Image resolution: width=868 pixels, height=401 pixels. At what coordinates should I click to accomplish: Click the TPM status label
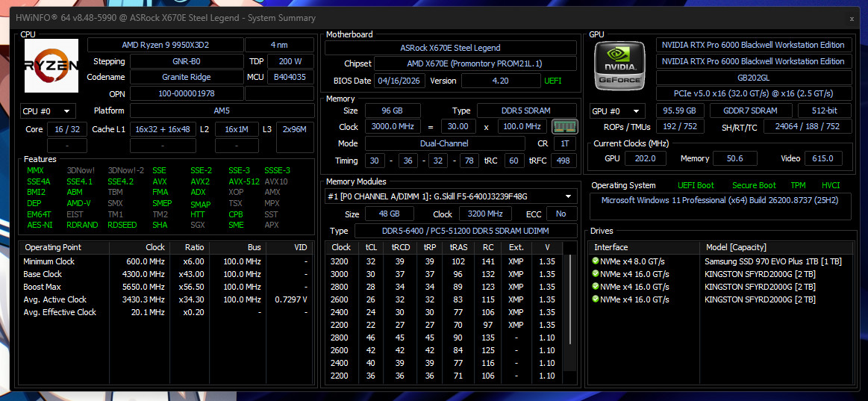(799, 185)
